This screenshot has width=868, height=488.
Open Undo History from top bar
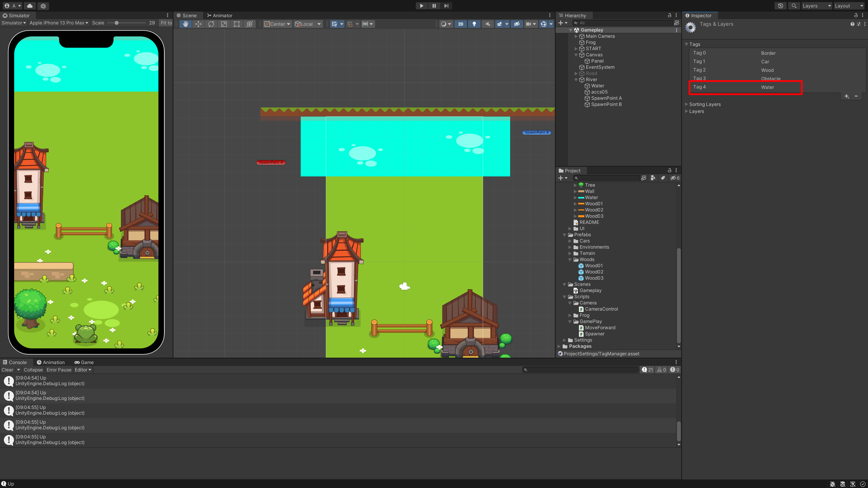point(780,6)
